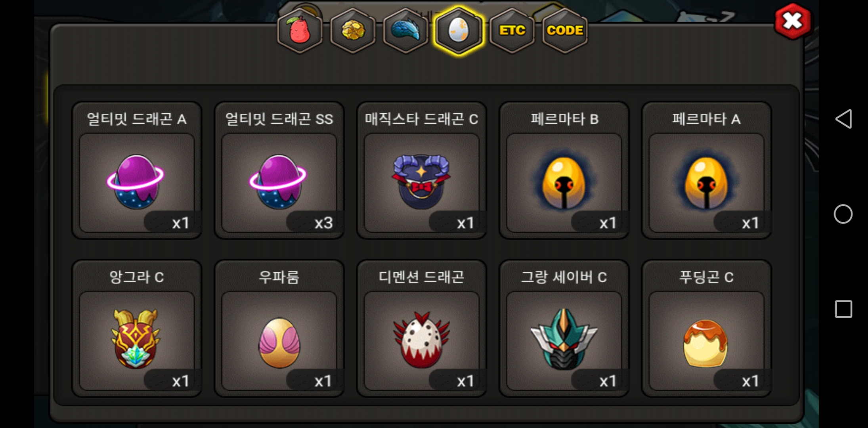
Task: Tap the Android recent apps square
Action: [x=843, y=309]
